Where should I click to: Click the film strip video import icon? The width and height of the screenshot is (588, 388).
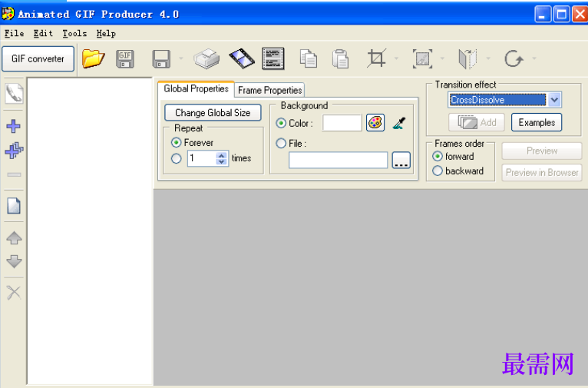point(242,58)
